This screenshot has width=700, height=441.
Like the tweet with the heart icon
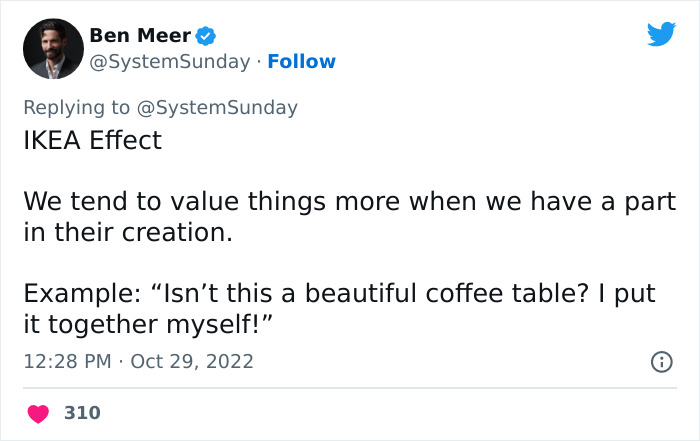[x=36, y=412]
